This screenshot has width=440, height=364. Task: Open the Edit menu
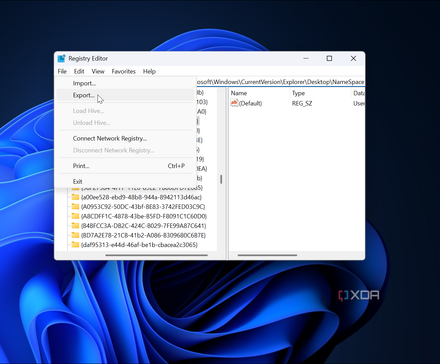[x=79, y=71]
